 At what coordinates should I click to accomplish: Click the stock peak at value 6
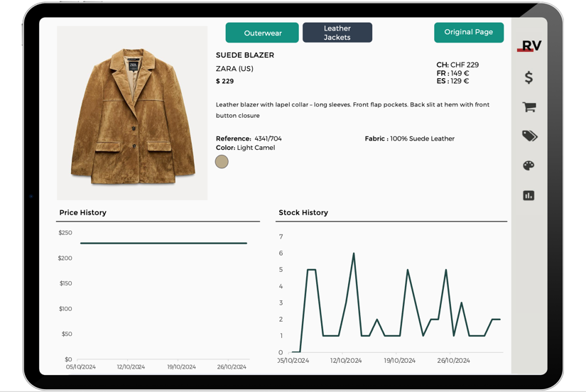354,254
